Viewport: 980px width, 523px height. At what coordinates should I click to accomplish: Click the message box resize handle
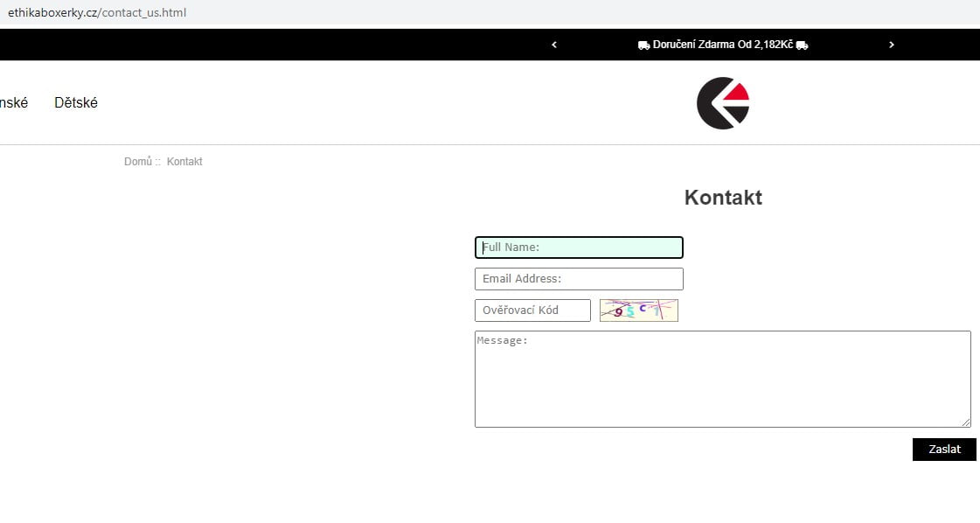click(965, 422)
